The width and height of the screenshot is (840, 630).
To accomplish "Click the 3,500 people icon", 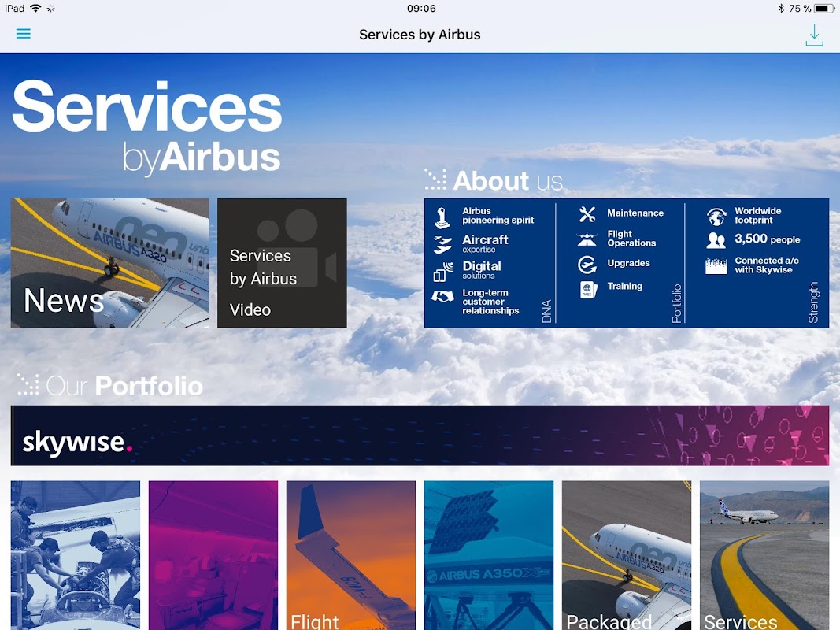I will click(x=716, y=240).
